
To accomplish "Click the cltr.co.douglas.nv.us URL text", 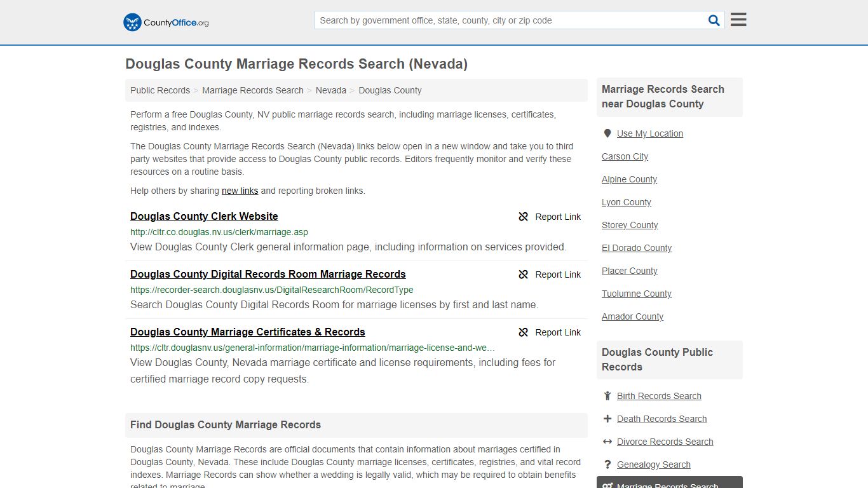I will click(x=219, y=232).
